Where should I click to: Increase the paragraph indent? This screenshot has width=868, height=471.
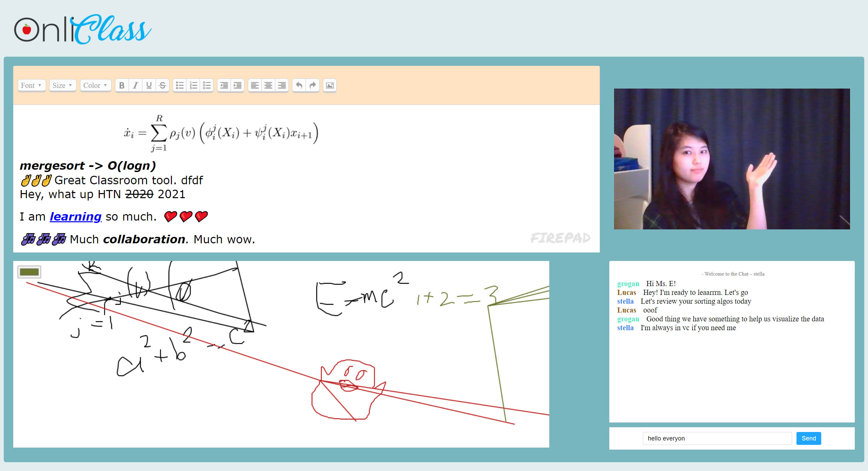238,85
